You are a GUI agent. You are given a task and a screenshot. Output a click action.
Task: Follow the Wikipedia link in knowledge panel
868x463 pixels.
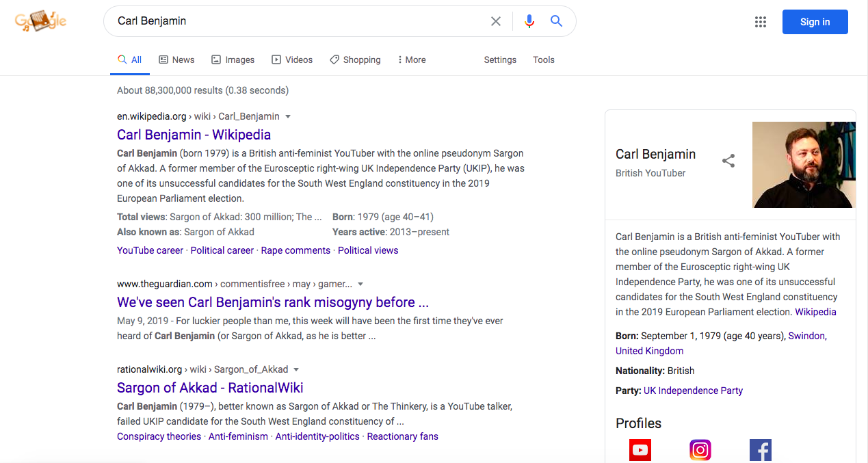[815, 312]
